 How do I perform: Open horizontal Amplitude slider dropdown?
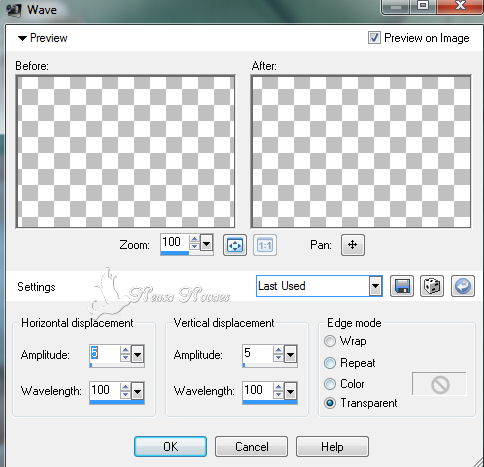(x=138, y=354)
